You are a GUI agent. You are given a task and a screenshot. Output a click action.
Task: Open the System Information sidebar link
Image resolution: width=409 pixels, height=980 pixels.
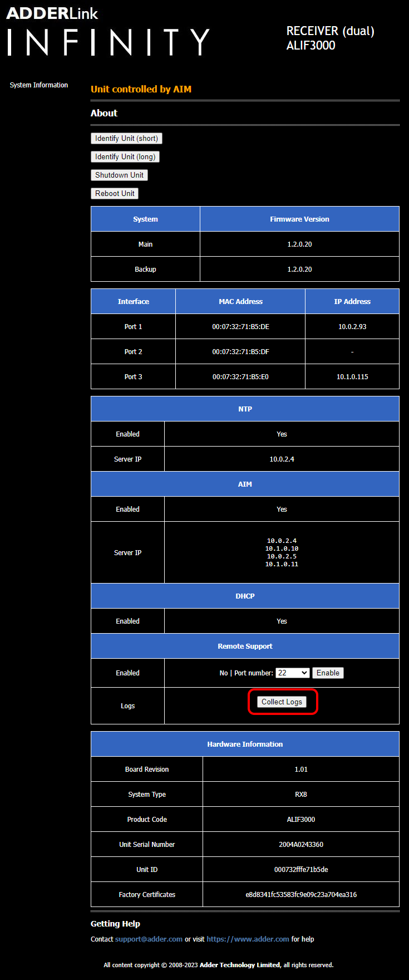tap(39, 85)
